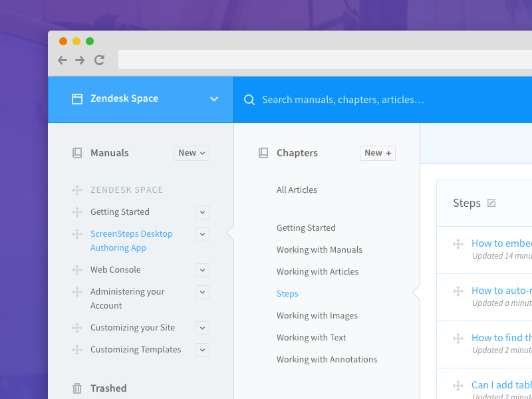Open dropdown for Web Console manual
The image size is (532, 399).
(202, 271)
